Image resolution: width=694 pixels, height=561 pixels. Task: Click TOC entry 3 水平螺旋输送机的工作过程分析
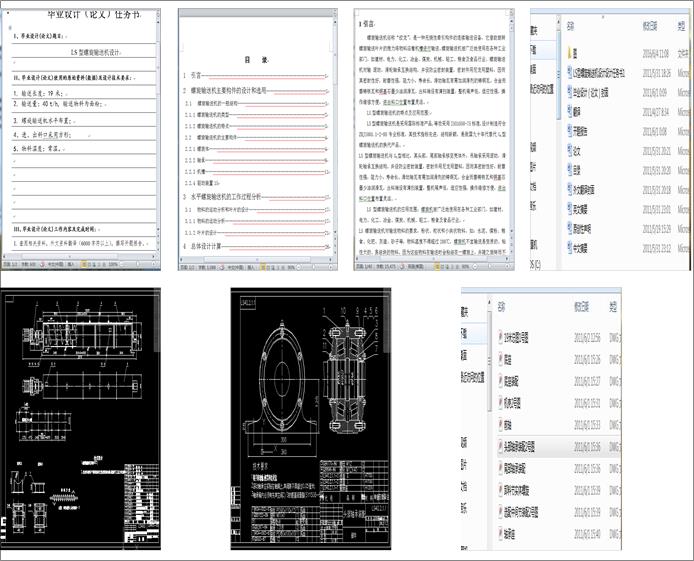tap(255, 197)
